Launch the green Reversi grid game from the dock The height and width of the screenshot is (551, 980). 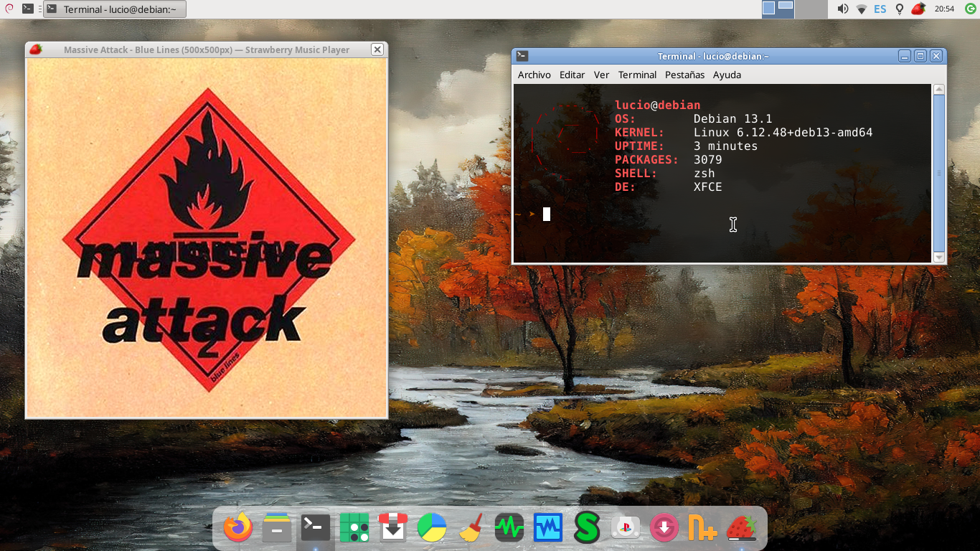coord(354,528)
